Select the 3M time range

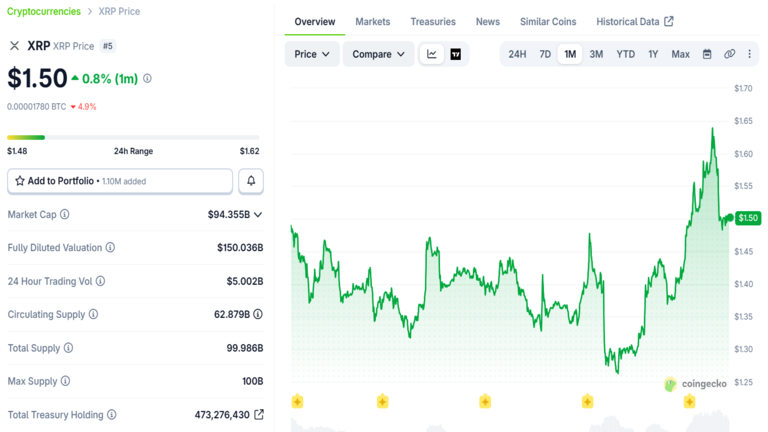point(596,54)
